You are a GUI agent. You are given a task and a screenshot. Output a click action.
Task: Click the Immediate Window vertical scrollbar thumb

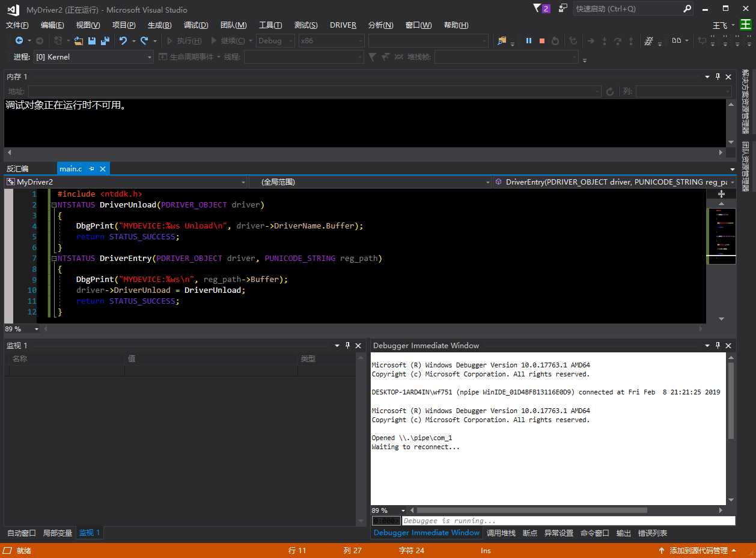coord(731,401)
